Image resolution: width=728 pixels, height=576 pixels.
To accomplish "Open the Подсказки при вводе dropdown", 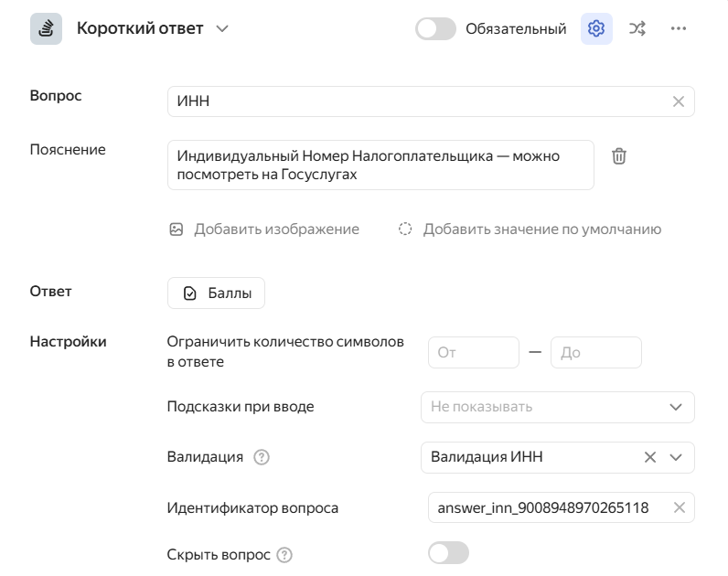I will tap(557, 407).
